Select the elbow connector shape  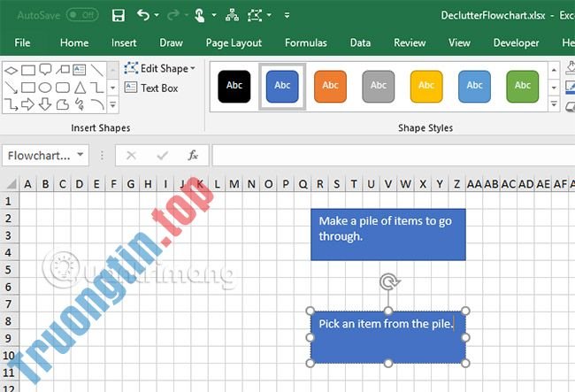pos(96,88)
